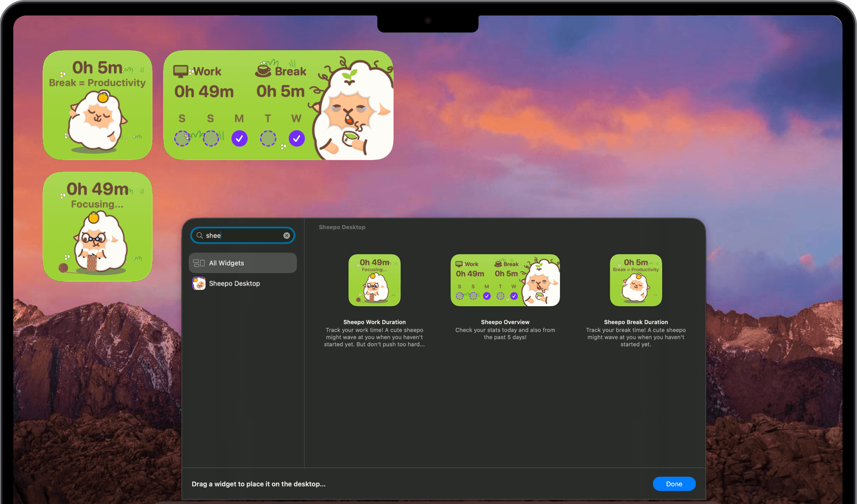Viewport: 857px width, 504px height.
Task: Click the search magnifier icon
Action: pyautogui.click(x=200, y=235)
